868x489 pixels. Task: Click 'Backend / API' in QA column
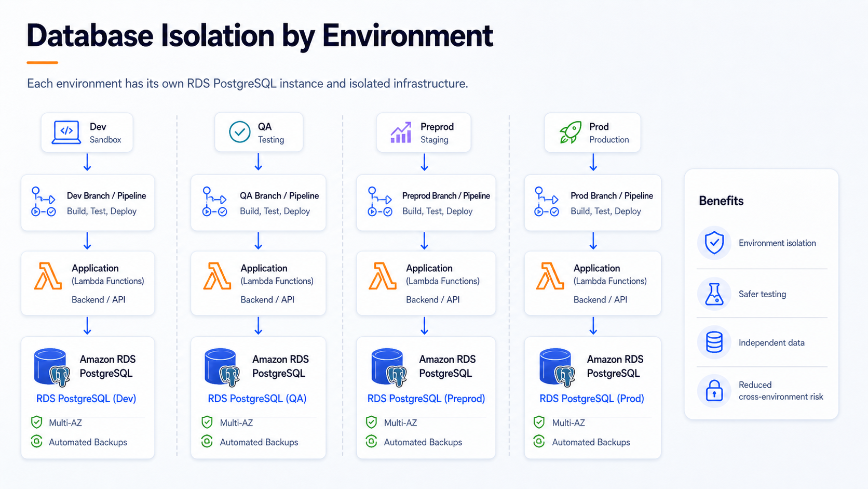click(267, 300)
